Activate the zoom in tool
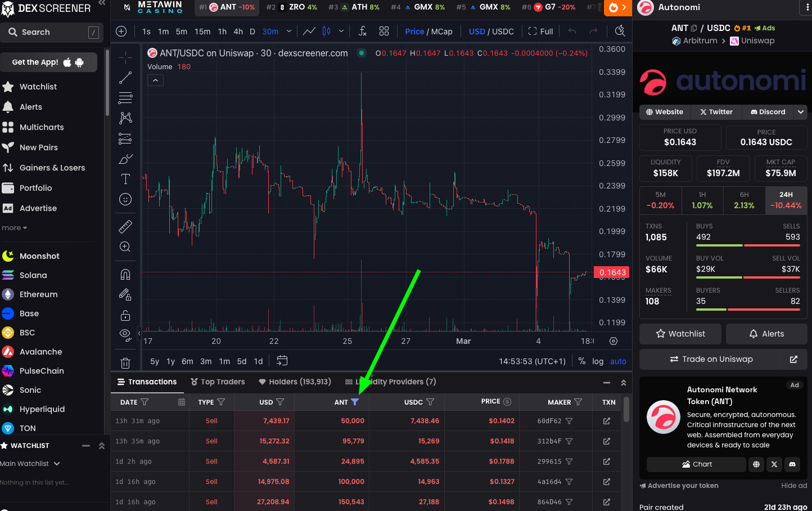Screen dimensions: 812x511 pyautogui.click(x=125, y=246)
